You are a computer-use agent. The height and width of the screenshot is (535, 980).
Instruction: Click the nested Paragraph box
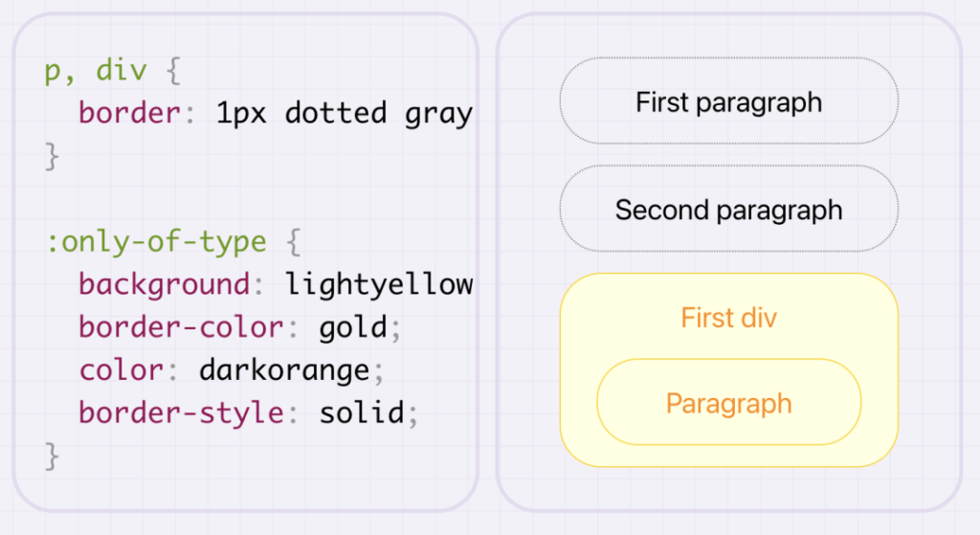pyautogui.click(x=728, y=402)
